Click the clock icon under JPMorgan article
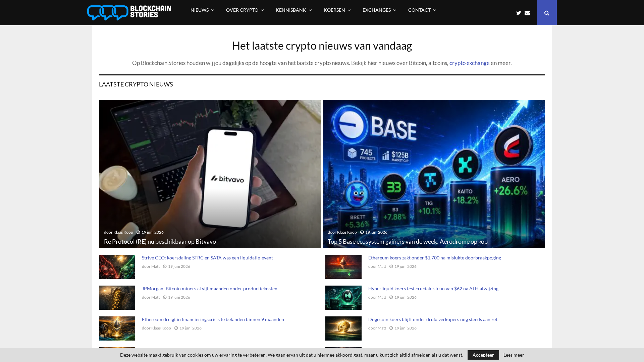644x362 pixels. pos(165,297)
